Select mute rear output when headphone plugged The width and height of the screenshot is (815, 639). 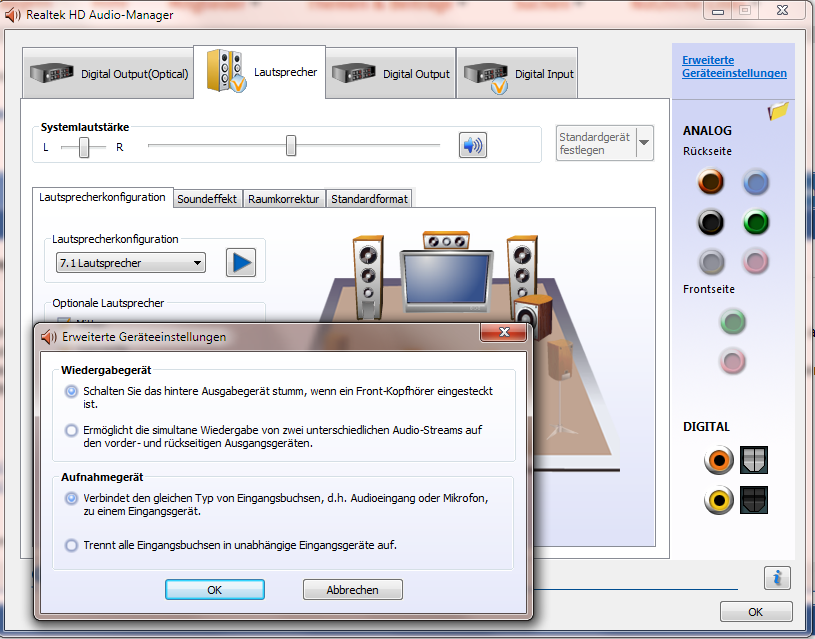[71, 391]
